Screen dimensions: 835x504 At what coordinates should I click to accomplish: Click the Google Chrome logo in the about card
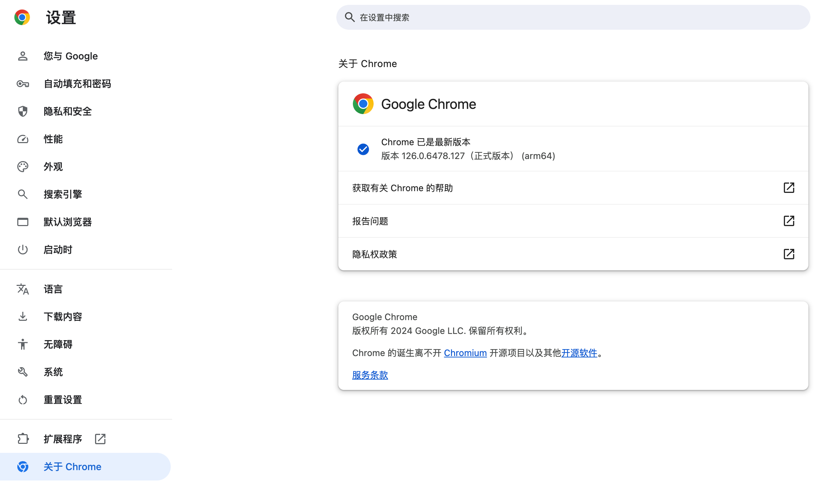pyautogui.click(x=363, y=104)
